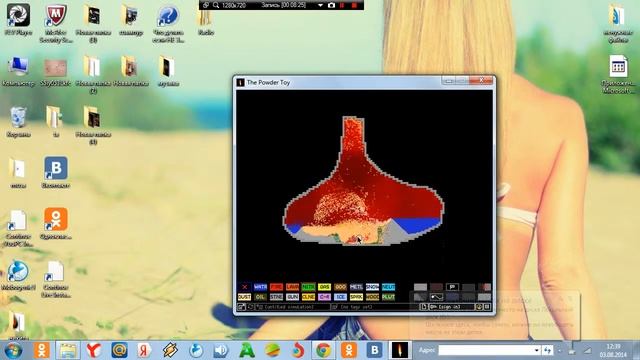This screenshot has width=640, height=360.
Task: Select the GUN gunpowder element
Action: tap(292, 297)
